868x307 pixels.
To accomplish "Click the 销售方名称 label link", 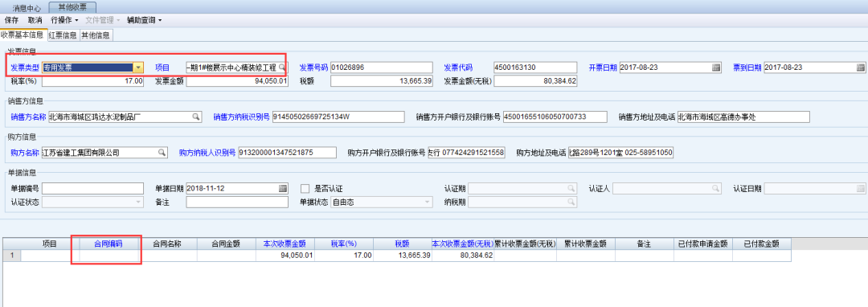I will click(x=28, y=117).
